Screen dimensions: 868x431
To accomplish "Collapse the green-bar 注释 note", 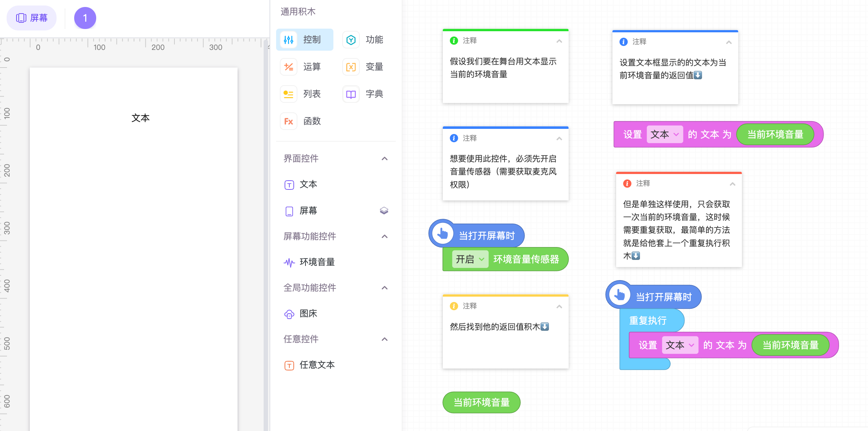I will pyautogui.click(x=559, y=41).
